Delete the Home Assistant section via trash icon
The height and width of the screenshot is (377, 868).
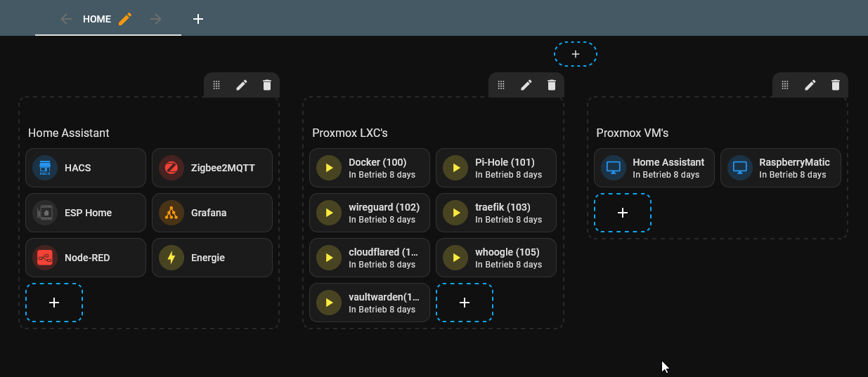click(267, 85)
